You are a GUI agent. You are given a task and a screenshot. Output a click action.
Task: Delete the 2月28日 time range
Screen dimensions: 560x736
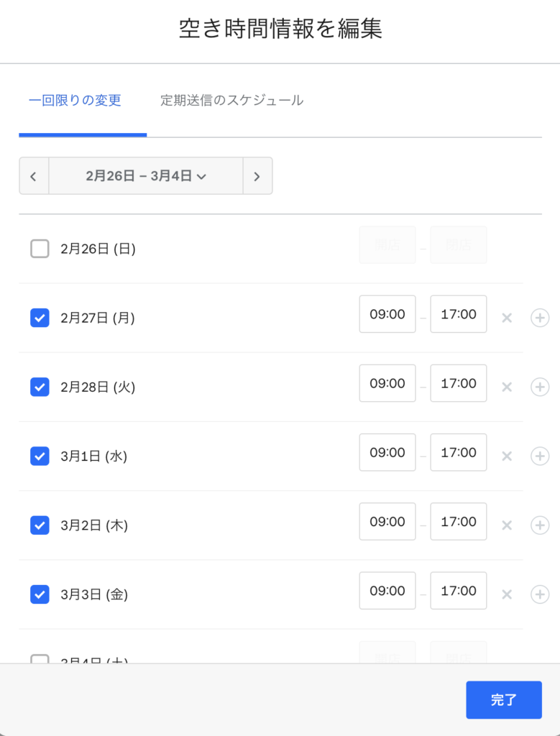point(507,387)
